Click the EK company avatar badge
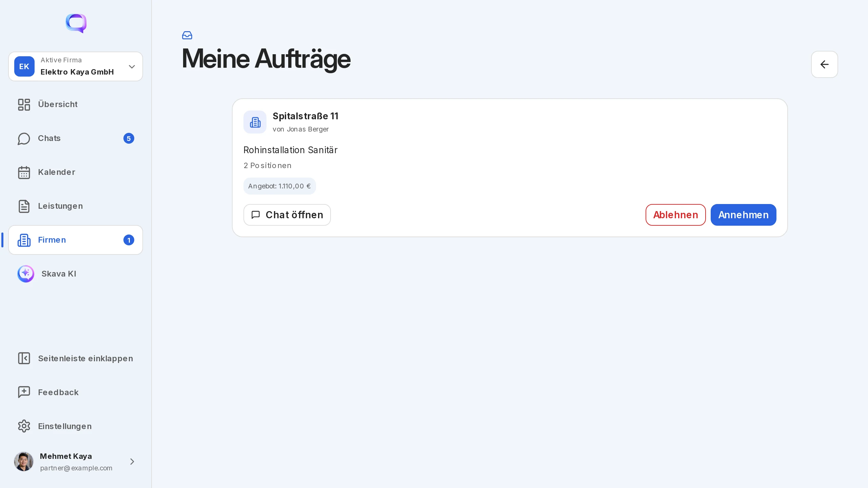The height and width of the screenshot is (488, 868). point(24,66)
